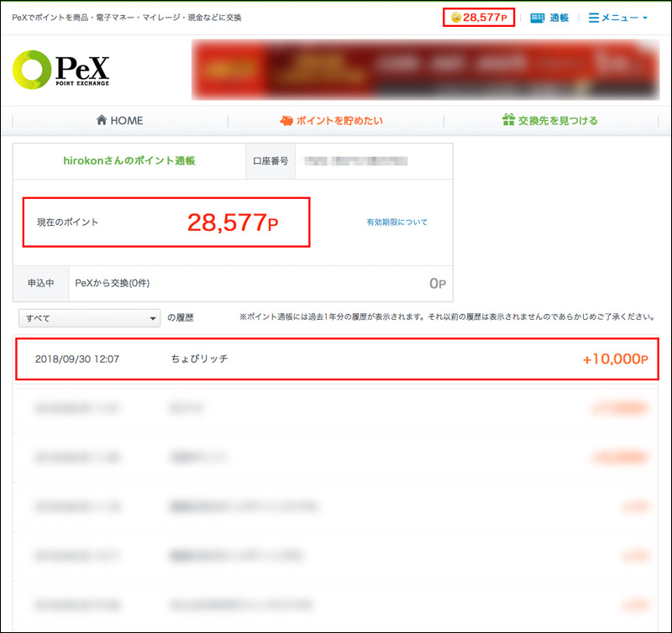This screenshot has height=633, width=672.
Task: Open the メニュー dropdown arrow in the header
Action: [645, 18]
